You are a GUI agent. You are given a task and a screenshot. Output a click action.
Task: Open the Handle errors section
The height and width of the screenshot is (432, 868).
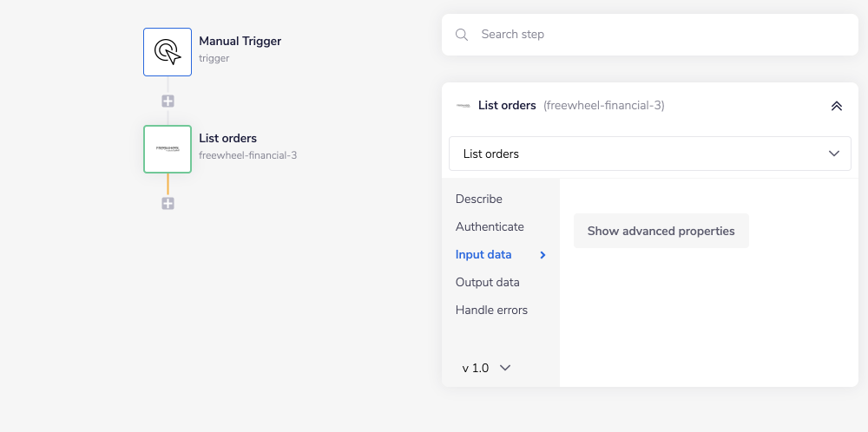[491, 310]
